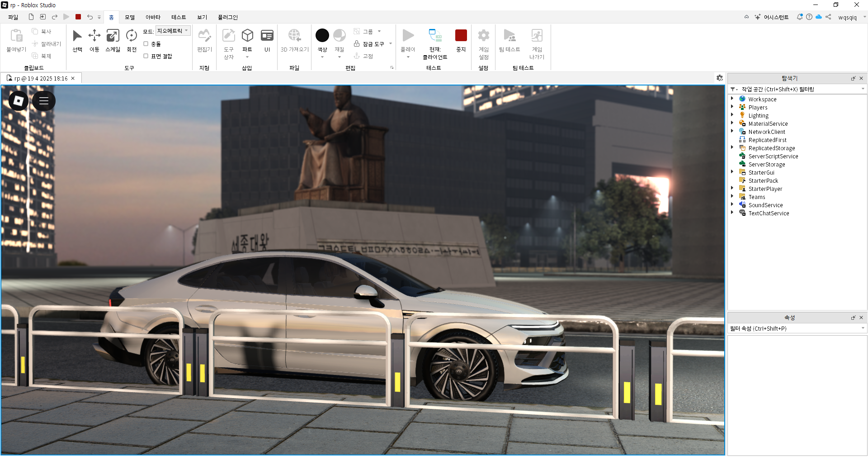868x460 pixels.
Task: Click the 잘라내기 cut button
Action: (47, 44)
